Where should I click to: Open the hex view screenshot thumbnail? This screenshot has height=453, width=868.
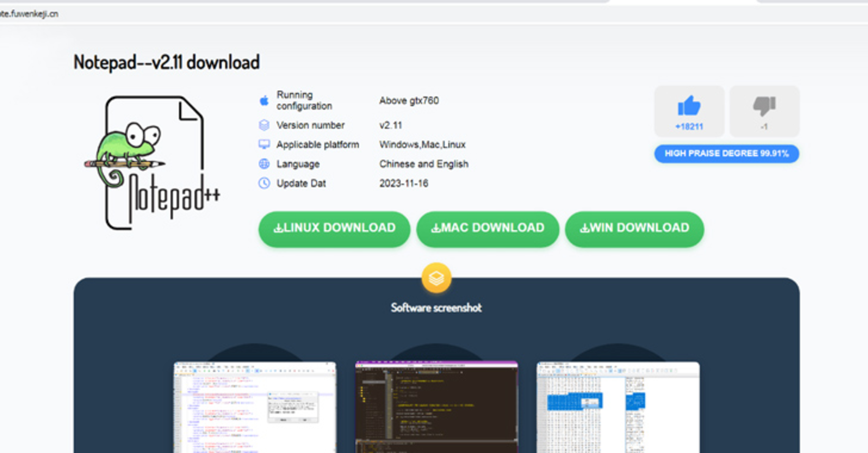point(618,407)
